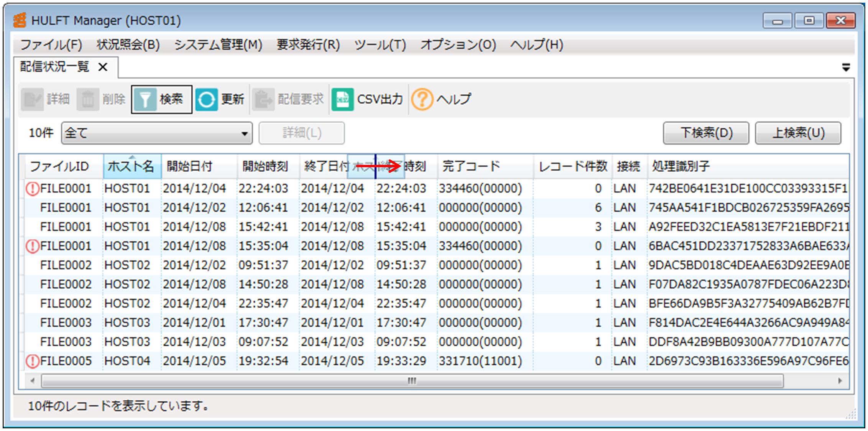
Task: Maximize the HULFT Manager window
Action: (x=809, y=21)
